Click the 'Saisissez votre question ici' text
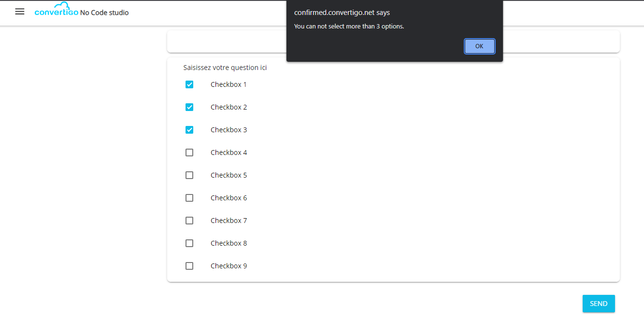Screen dimensions: 644x319 tap(225, 68)
